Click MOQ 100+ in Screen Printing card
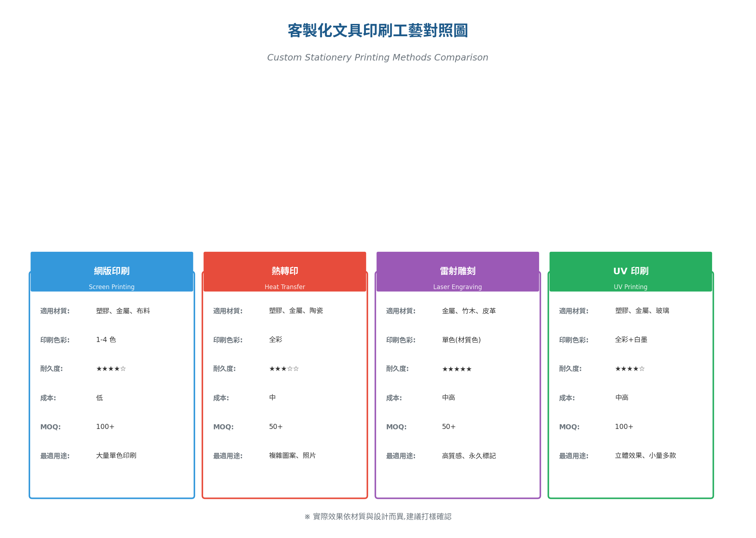The width and height of the screenshot is (756, 538). 105,427
